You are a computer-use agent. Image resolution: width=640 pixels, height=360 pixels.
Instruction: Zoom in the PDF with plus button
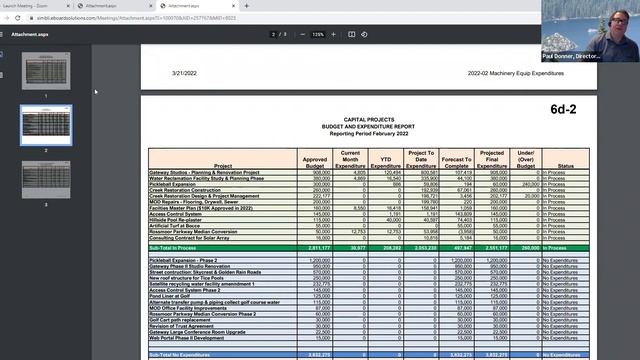(333, 35)
